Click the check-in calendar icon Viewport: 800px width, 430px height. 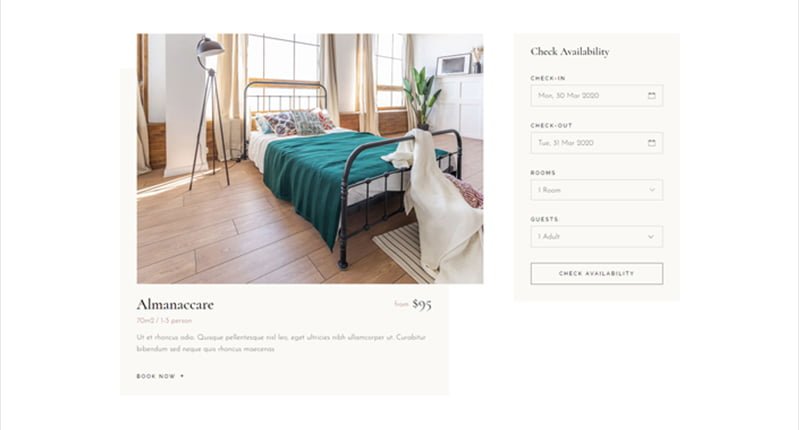tap(652, 95)
